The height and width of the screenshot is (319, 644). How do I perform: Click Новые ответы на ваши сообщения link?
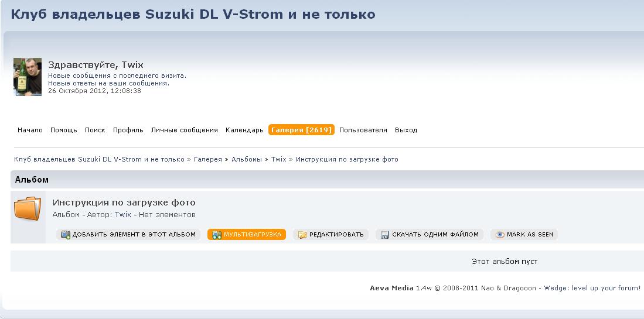click(x=108, y=83)
